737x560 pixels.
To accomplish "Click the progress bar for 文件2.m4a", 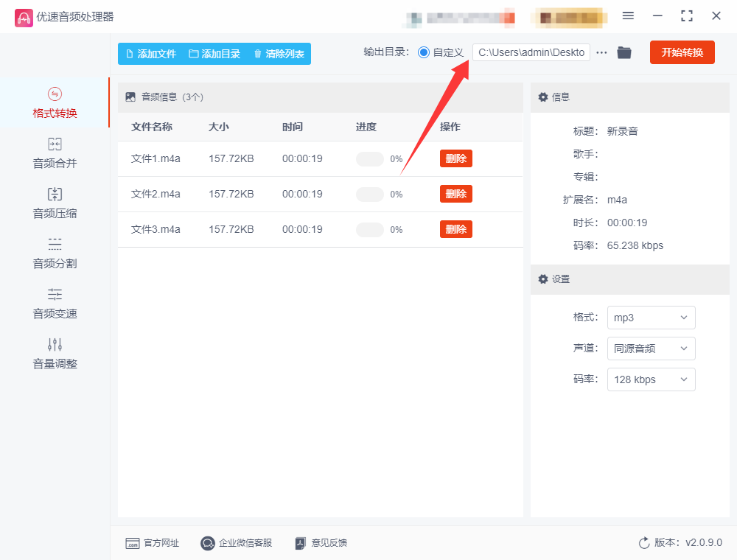I will [370, 194].
